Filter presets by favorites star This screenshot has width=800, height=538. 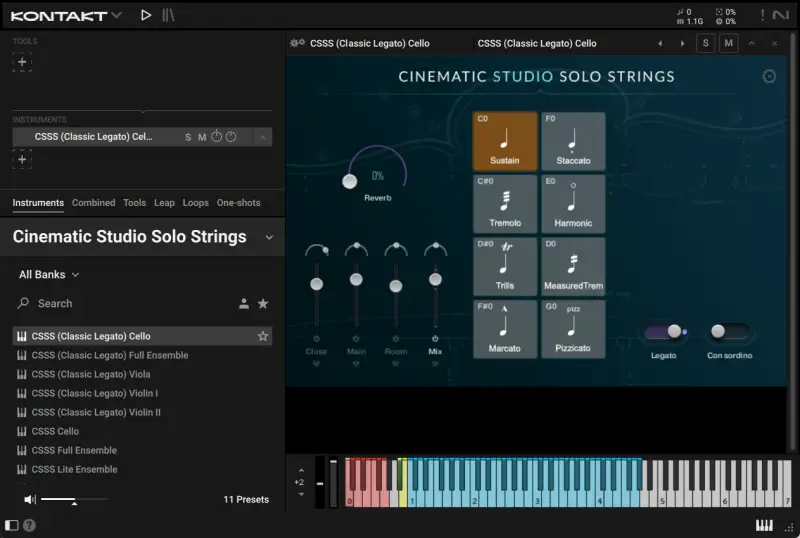pyautogui.click(x=263, y=304)
